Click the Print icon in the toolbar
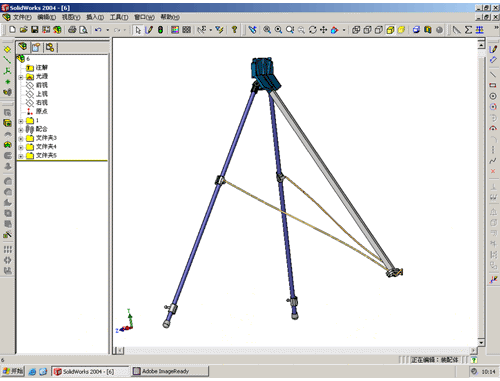 tap(72, 30)
